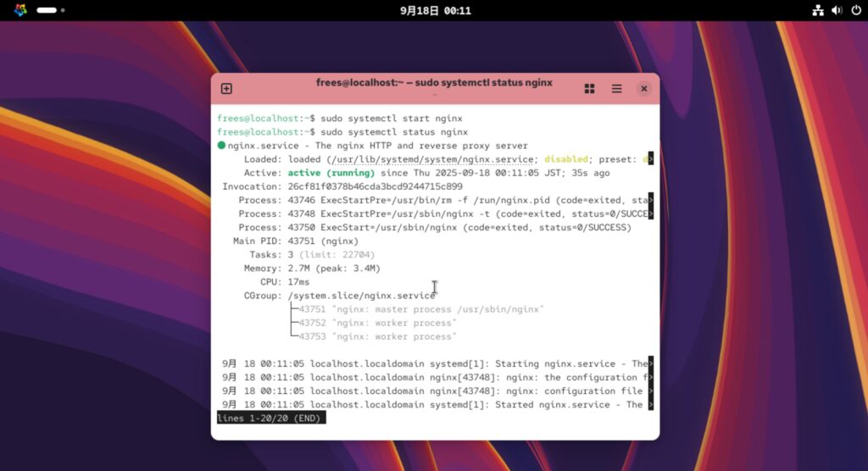Switch to the second workspace dot

click(63, 11)
